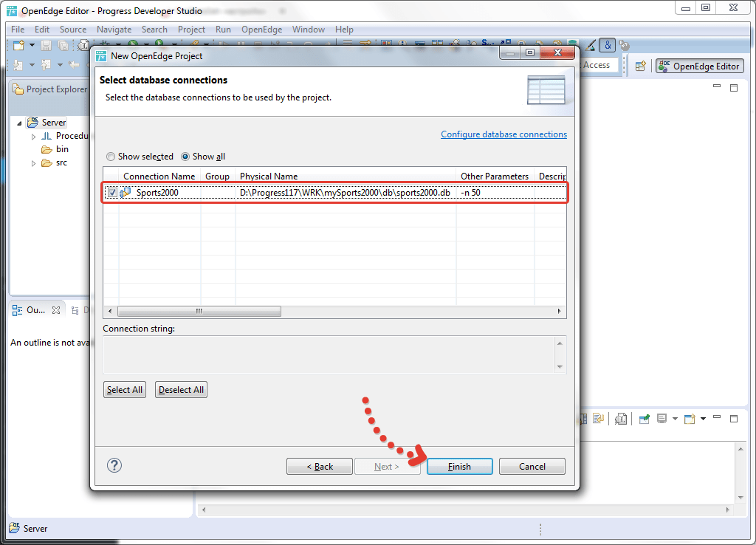The width and height of the screenshot is (756, 545).
Task: Open the Display Selected Console dropdown arrow
Action: pos(675,419)
